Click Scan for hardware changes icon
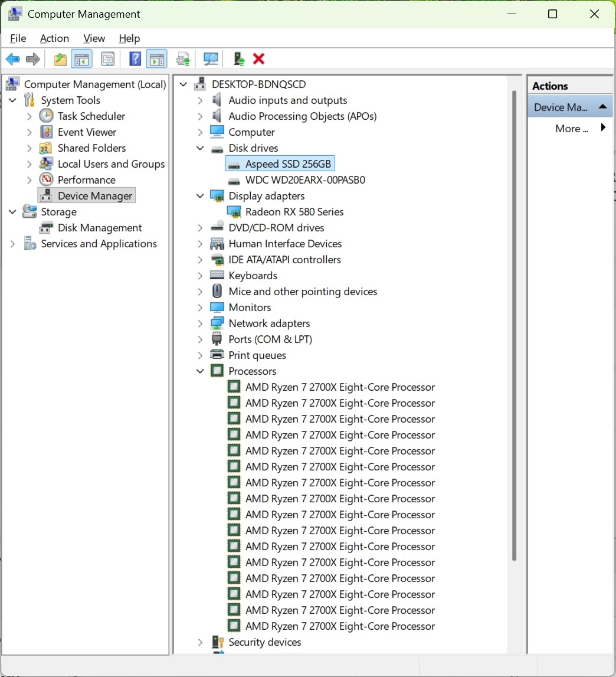This screenshot has height=677, width=616. 211,58
